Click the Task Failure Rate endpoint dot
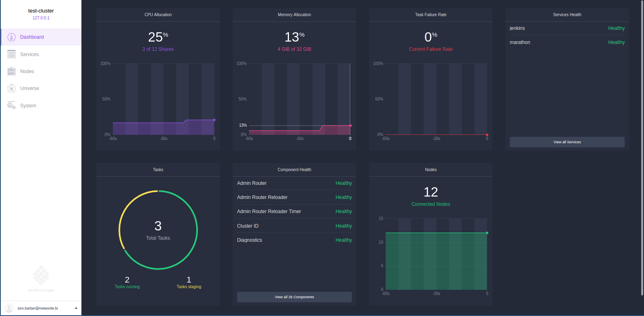The height and width of the screenshot is (316, 644). pyautogui.click(x=487, y=135)
